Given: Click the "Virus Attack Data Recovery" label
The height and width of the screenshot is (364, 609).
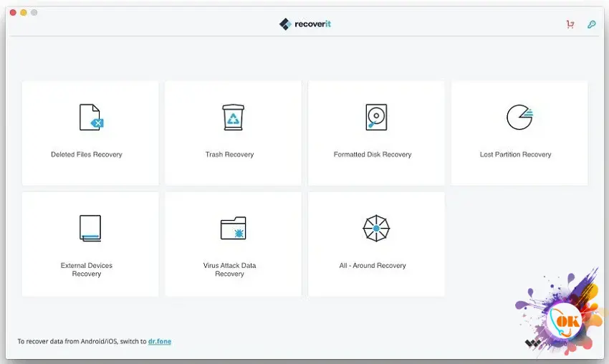Looking at the screenshot, I should tap(229, 269).
